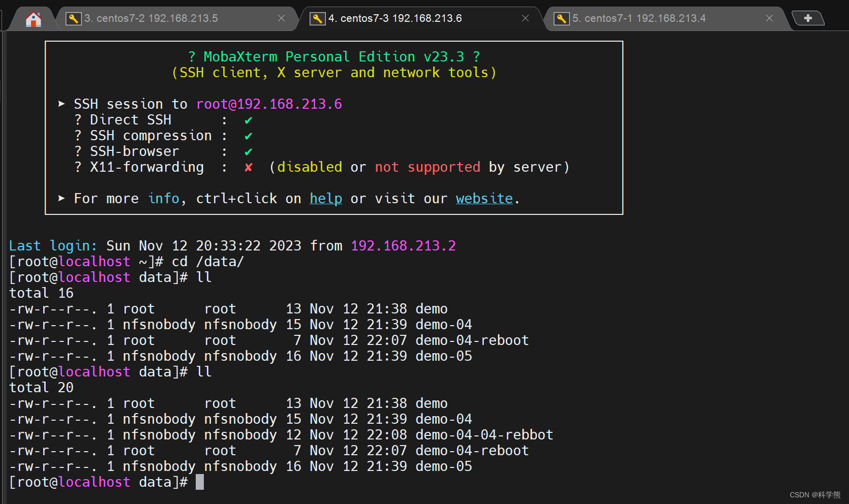The height and width of the screenshot is (504, 849).
Task: Click the demo-04-04-rebbot file name
Action: [484, 435]
